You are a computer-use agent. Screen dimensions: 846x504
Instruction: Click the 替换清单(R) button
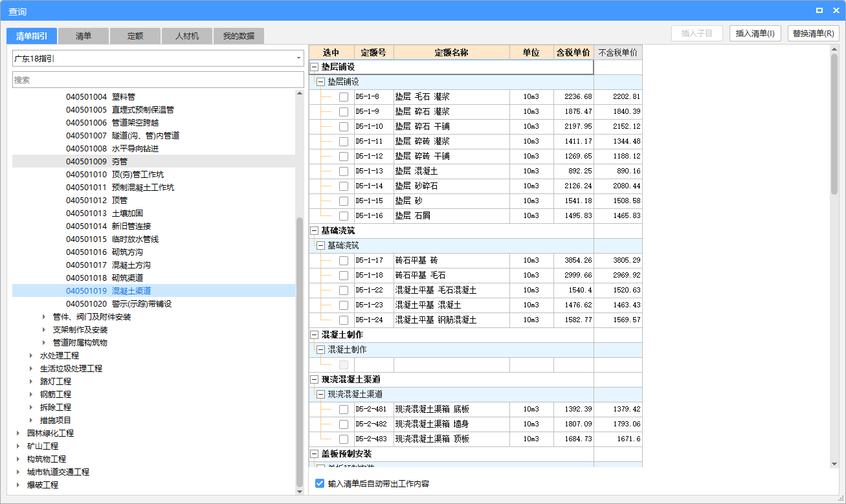[x=814, y=34]
